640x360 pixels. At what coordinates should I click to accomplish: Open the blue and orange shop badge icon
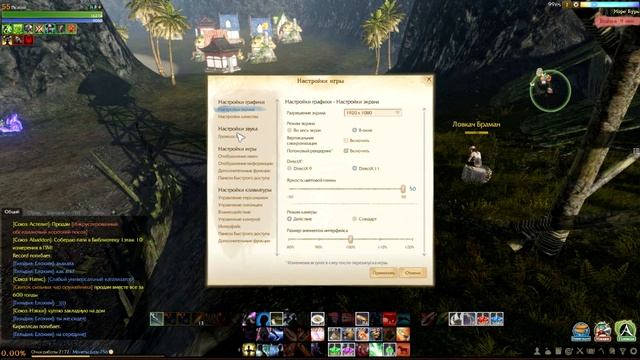581,331
